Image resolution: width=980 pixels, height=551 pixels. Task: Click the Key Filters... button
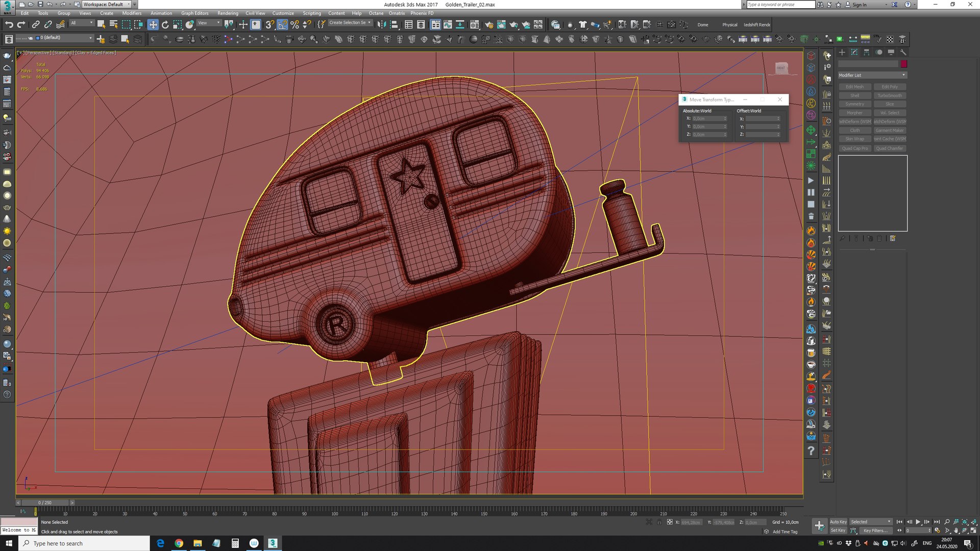coord(875,531)
